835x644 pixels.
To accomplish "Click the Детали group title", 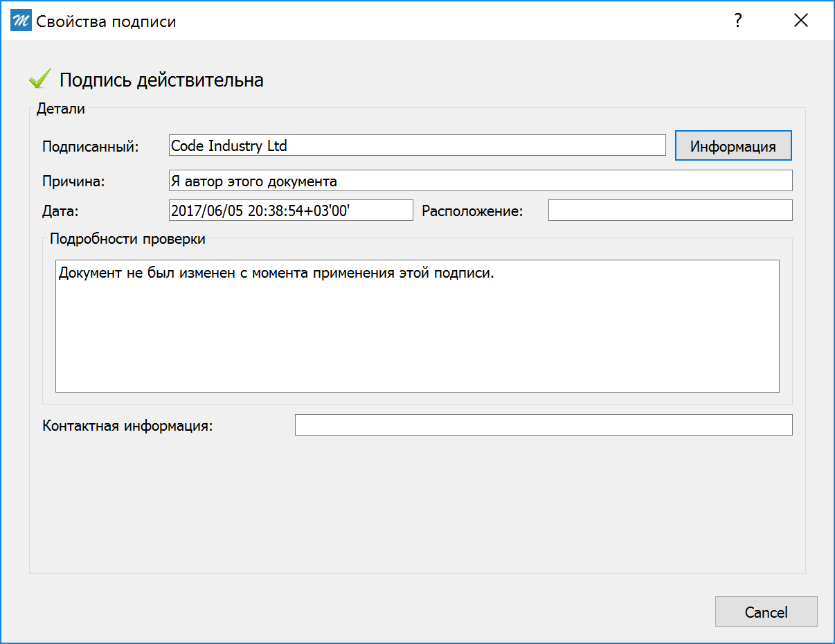I will 61,108.
